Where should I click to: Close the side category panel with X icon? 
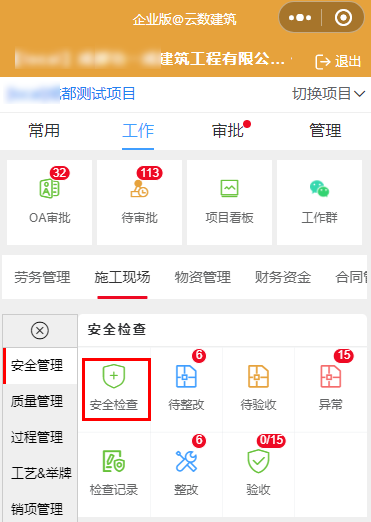click(40, 331)
